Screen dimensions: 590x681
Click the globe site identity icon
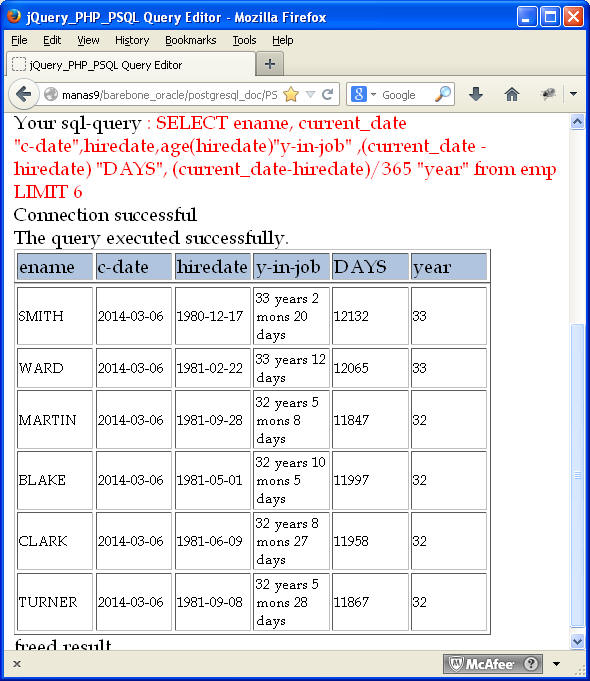[51, 94]
